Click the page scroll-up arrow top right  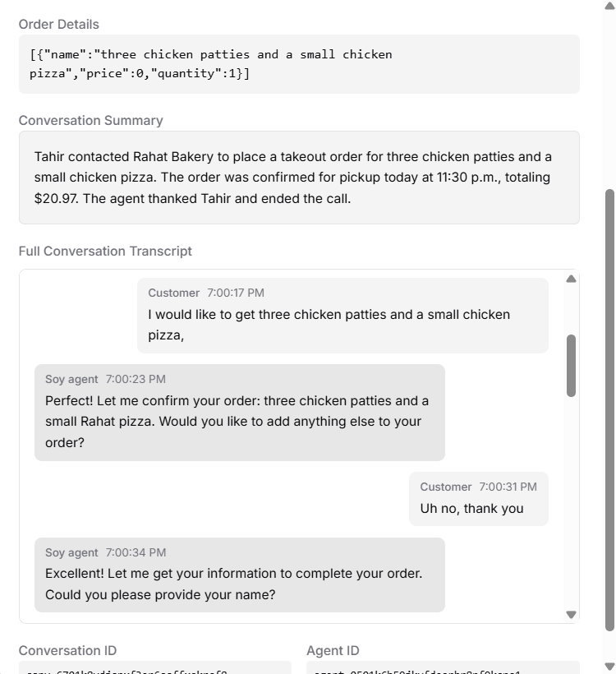coord(609,7)
